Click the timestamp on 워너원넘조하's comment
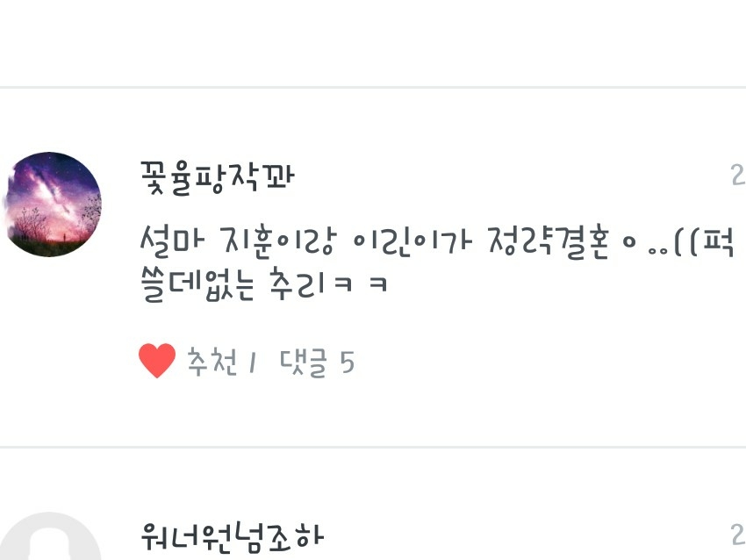The height and width of the screenshot is (560, 746). [738, 535]
